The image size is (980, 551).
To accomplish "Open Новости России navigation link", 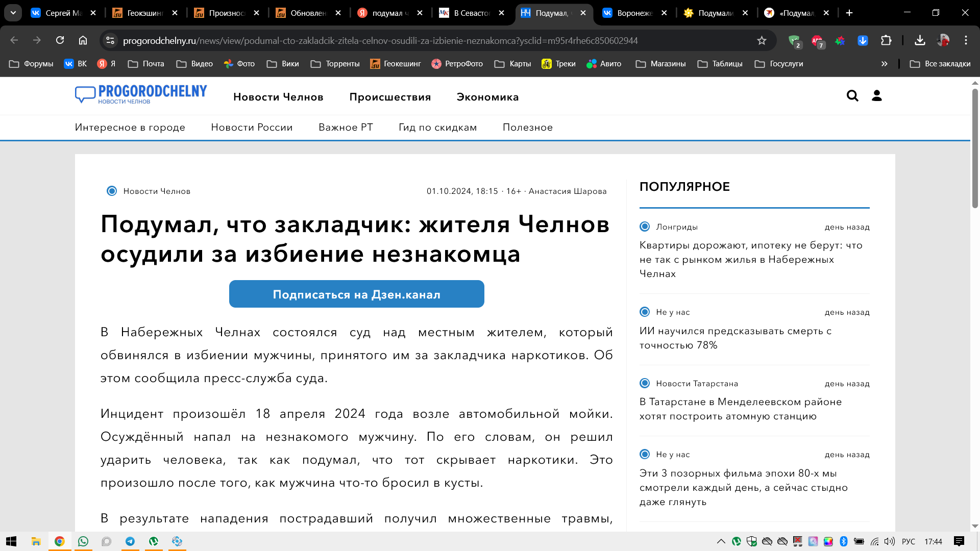I will click(x=252, y=128).
